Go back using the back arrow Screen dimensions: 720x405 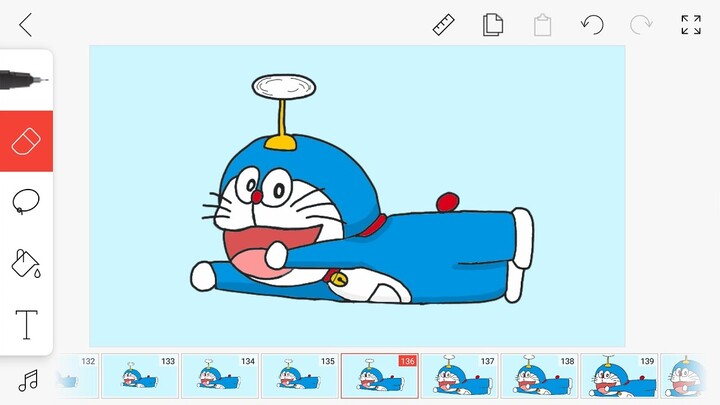click(x=26, y=25)
